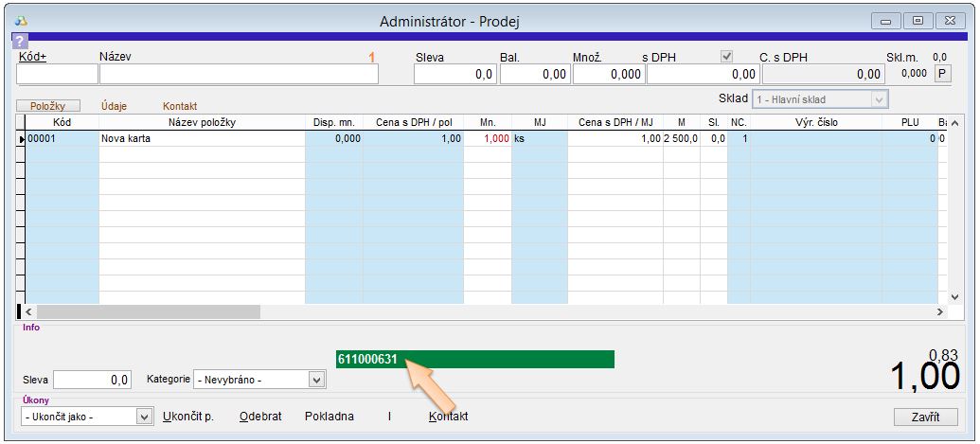Click the Zavřít button

(925, 417)
